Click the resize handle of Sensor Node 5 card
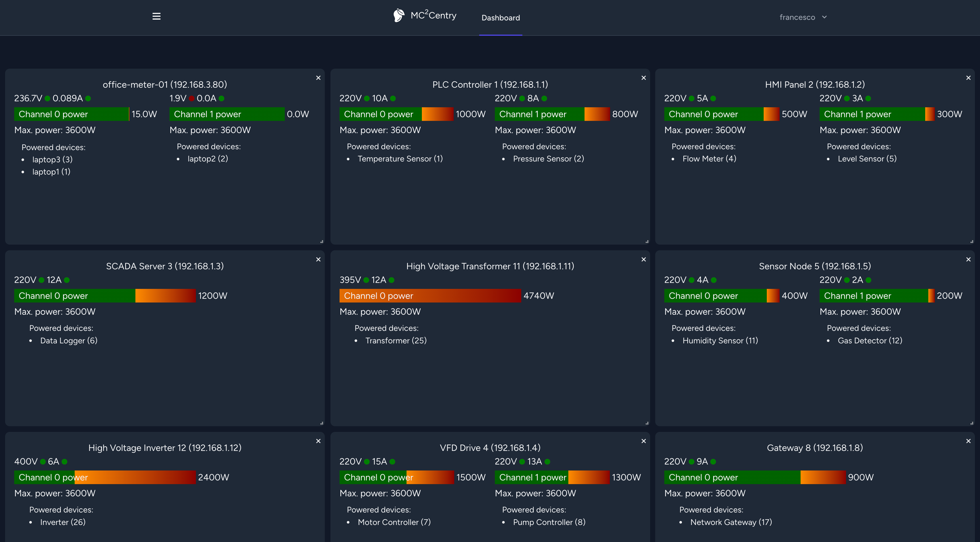980x542 pixels. point(972,423)
